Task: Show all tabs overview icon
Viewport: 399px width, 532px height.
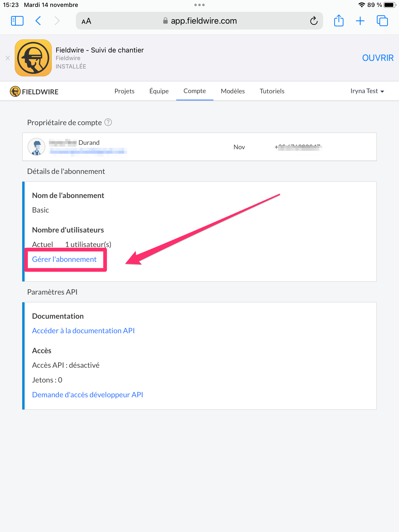Action: pos(382,21)
